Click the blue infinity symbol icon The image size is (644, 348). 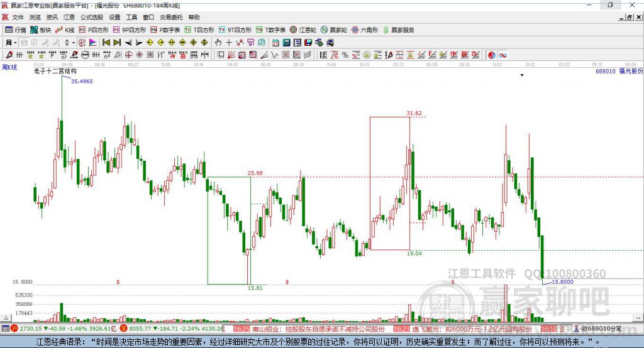[502, 55]
